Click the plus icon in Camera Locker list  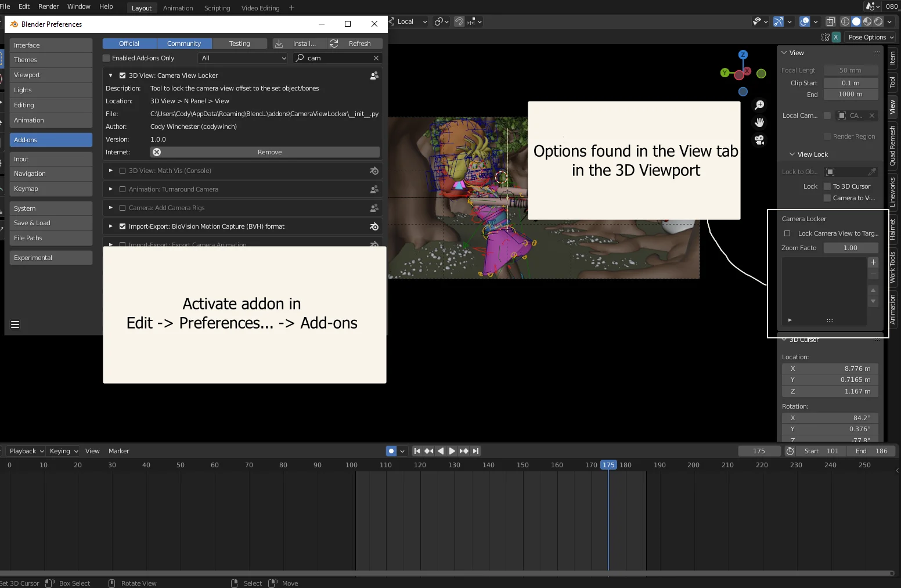[873, 262]
